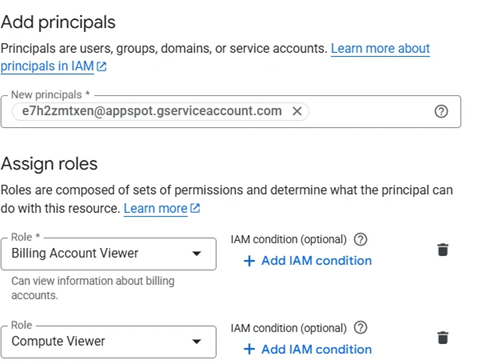The image size is (492, 364).
Task: Click the Assign roles heading
Action: [49, 164]
